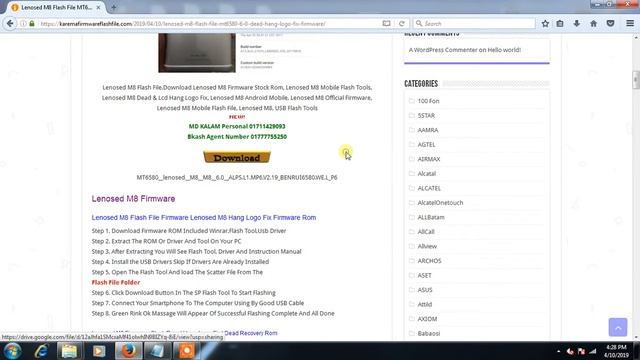Image resolution: width=640 pixels, height=360 pixels.
Task: Open the 100 Fon category
Action: pos(428,101)
